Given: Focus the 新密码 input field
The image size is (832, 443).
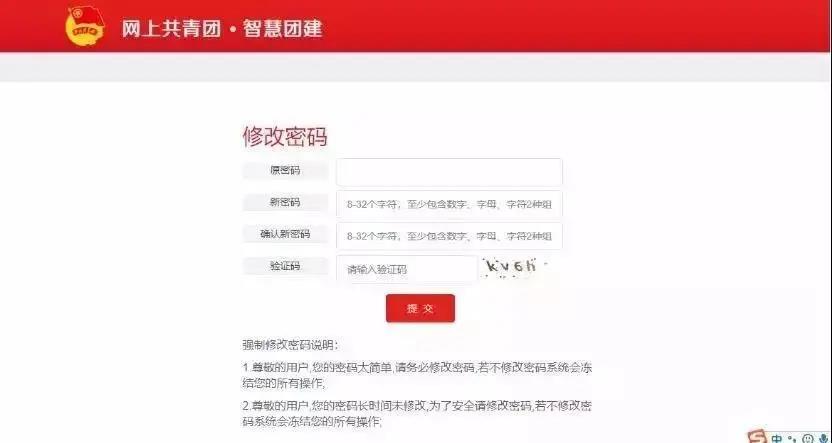Looking at the screenshot, I should click(x=449, y=204).
